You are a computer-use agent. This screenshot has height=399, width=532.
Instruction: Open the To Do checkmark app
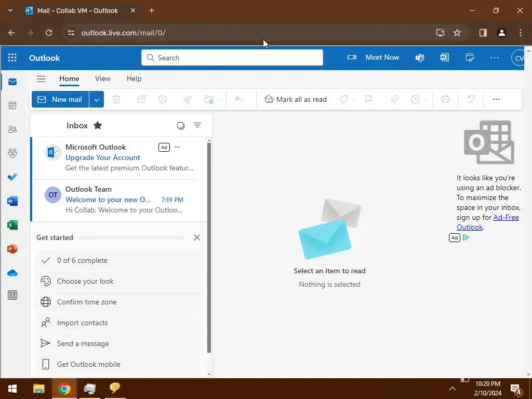[12, 177]
